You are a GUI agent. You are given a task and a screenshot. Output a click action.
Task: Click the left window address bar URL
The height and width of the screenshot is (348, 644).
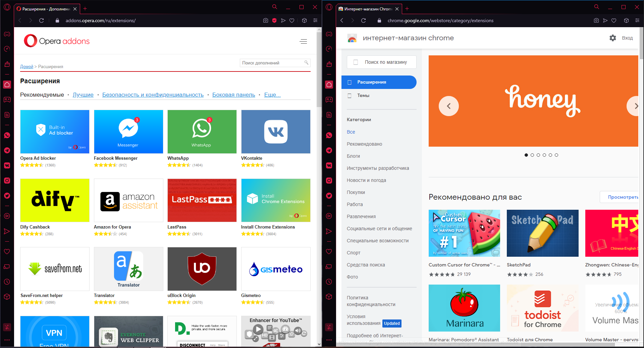click(x=101, y=20)
